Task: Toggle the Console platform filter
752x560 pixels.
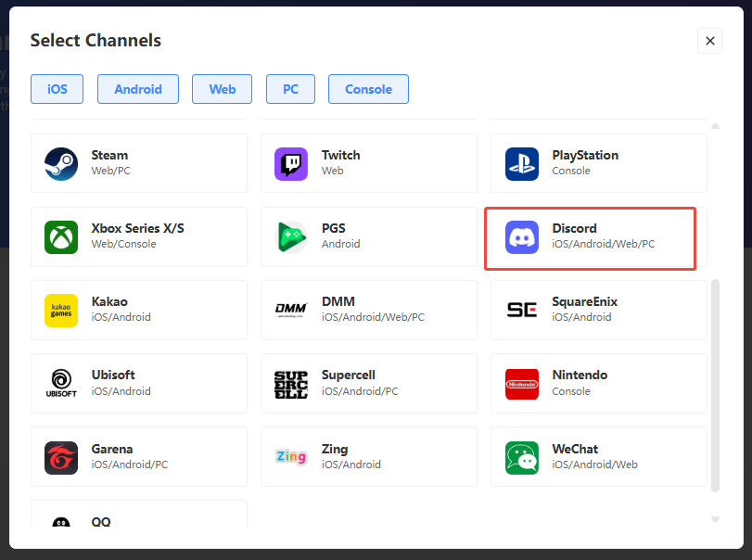Action: (x=368, y=89)
